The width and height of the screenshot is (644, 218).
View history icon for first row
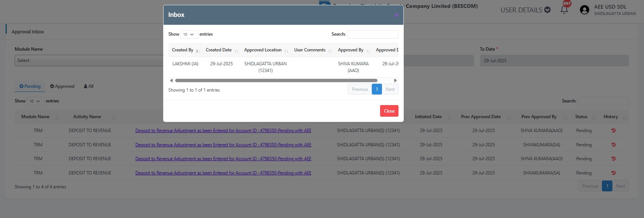[614, 131]
